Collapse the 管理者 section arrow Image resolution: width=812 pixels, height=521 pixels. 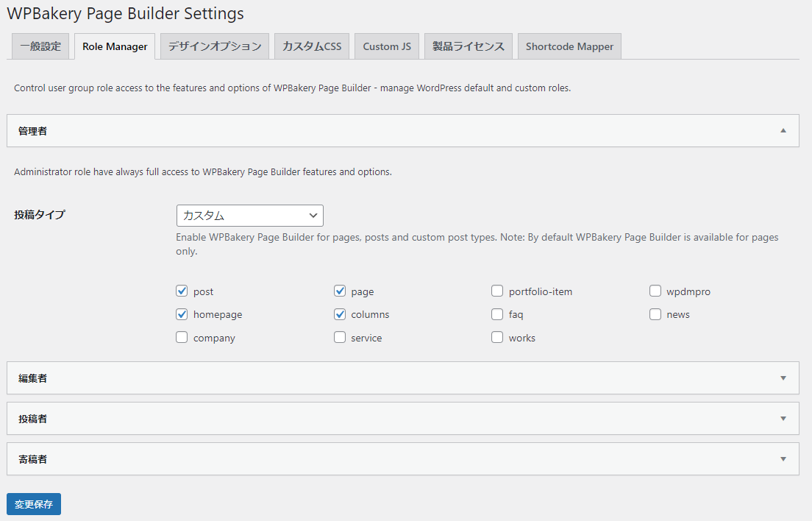click(783, 130)
